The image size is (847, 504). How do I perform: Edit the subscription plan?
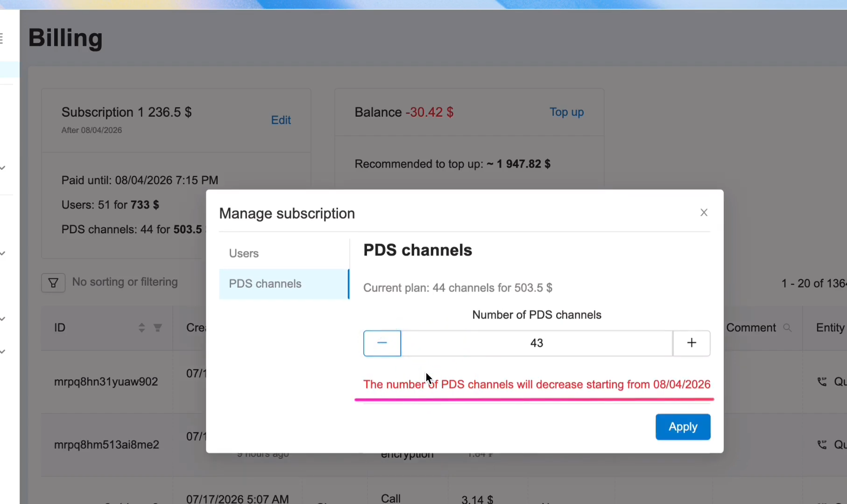(281, 120)
